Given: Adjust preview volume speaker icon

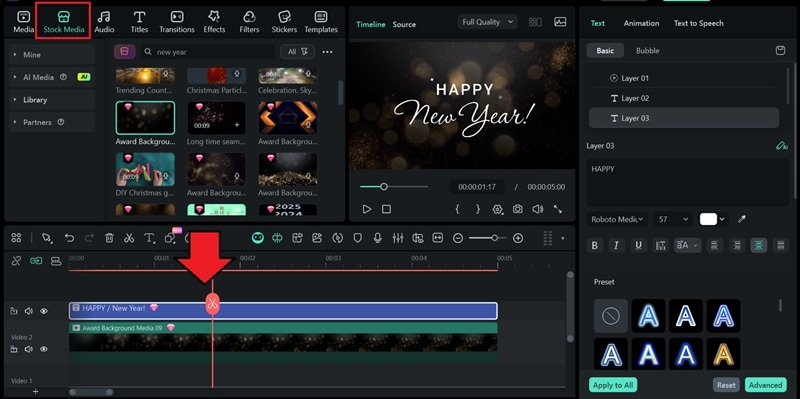Looking at the screenshot, I should [x=538, y=209].
